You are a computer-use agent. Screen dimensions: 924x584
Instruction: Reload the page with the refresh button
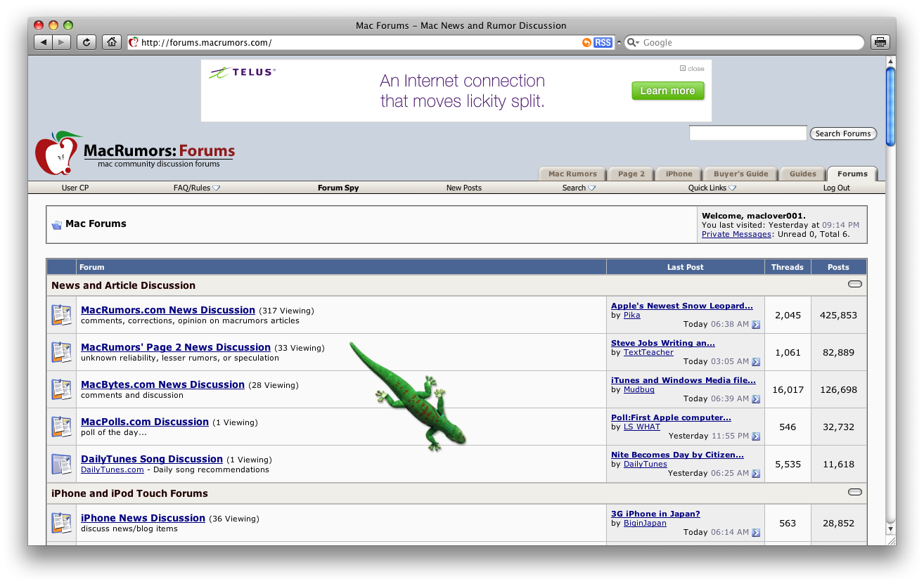click(86, 42)
